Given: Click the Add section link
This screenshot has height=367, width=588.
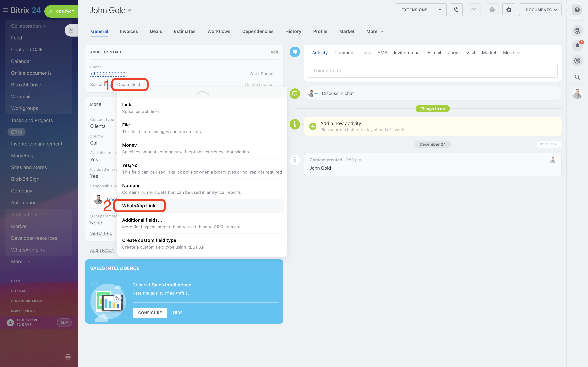Looking at the screenshot, I should pyautogui.click(x=102, y=250).
